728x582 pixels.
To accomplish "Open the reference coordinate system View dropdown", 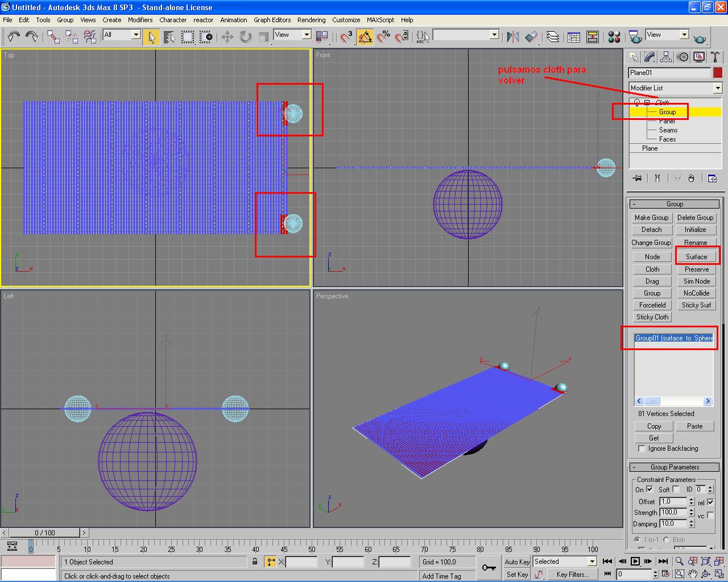I will click(307, 35).
